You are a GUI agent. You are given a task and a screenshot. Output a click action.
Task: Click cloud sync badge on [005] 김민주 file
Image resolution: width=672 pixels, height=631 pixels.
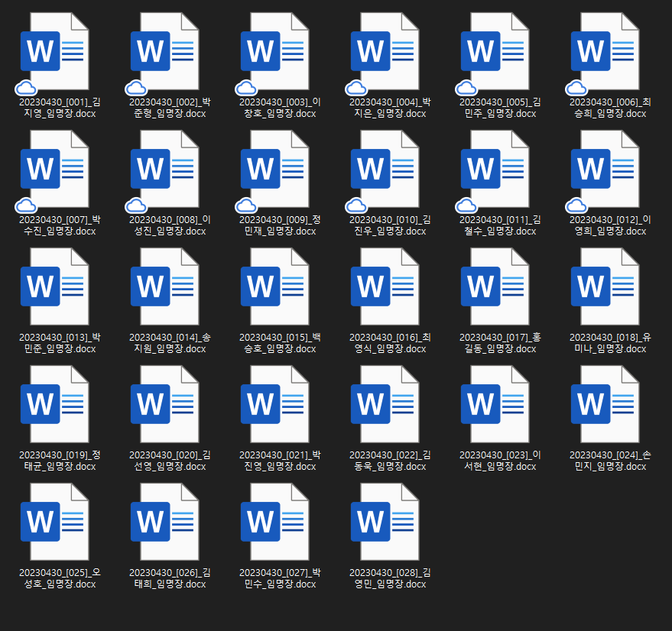(466, 89)
